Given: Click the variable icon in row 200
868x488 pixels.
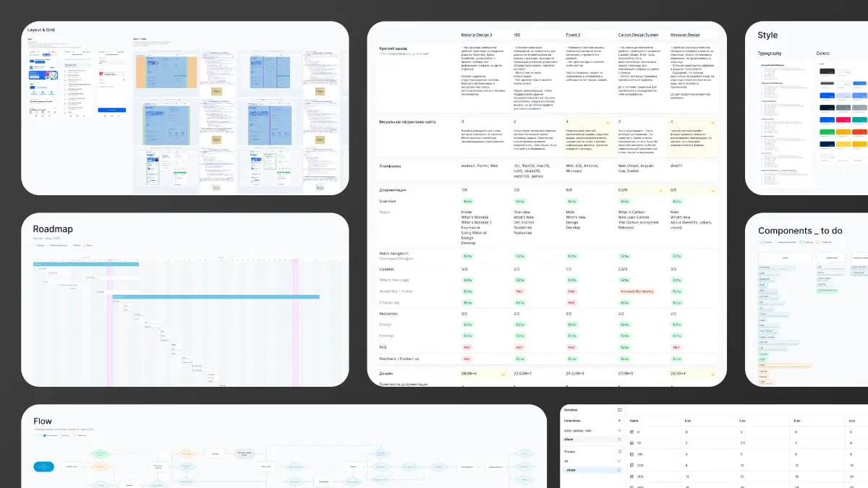Looking at the screenshot, I should [x=631, y=466].
